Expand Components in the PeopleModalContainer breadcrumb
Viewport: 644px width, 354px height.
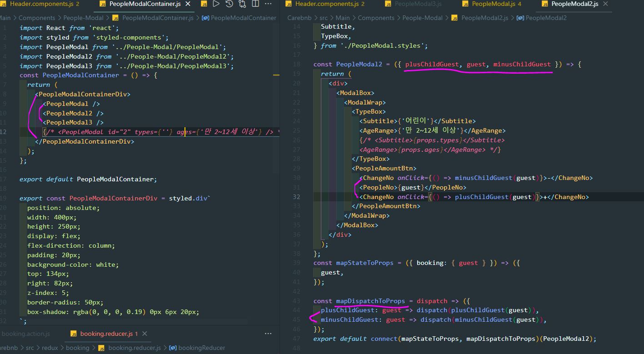37,18
